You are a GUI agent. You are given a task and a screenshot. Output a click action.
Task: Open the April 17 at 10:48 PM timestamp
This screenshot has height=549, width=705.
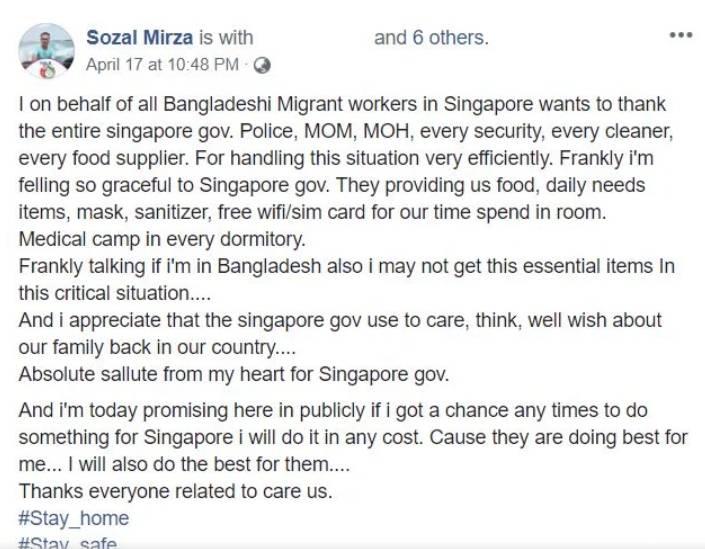162,65
